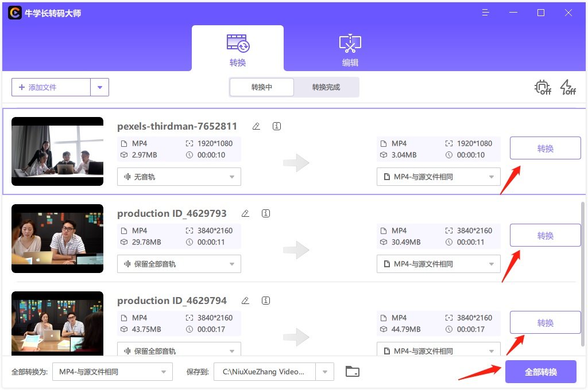This screenshot has width=588, height=390.
Task: Click the pencil icon beside production ID_4629793
Action: click(x=245, y=213)
